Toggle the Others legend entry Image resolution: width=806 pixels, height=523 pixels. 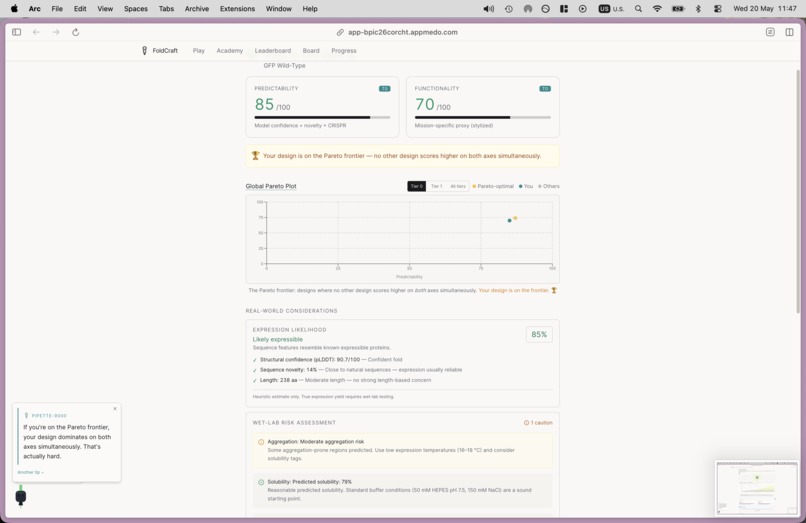click(x=548, y=186)
